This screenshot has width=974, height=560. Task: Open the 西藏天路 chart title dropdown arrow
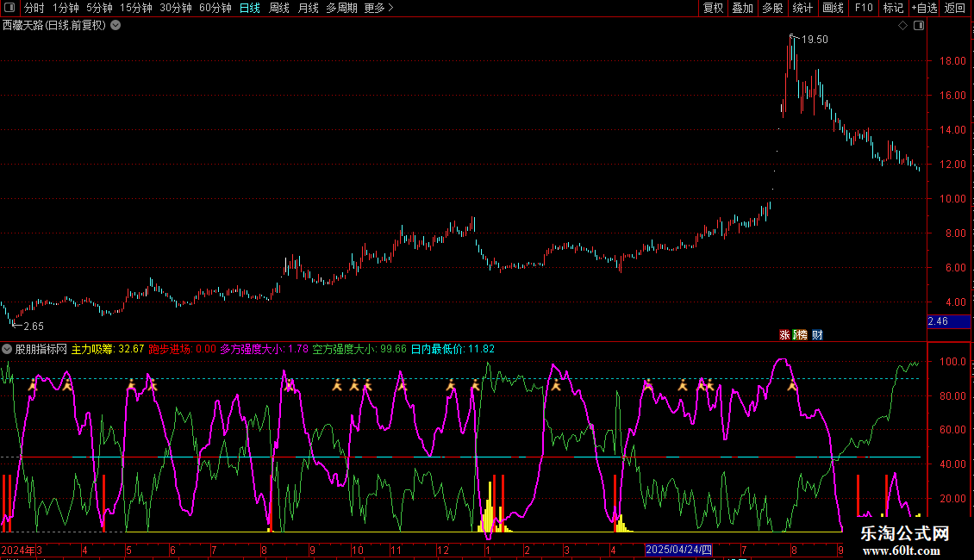pos(116,26)
